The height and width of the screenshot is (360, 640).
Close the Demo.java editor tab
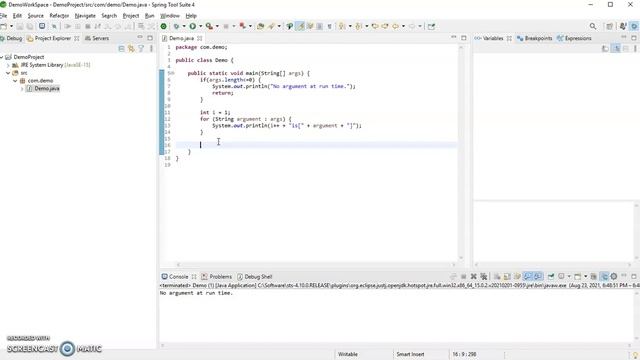(x=200, y=38)
